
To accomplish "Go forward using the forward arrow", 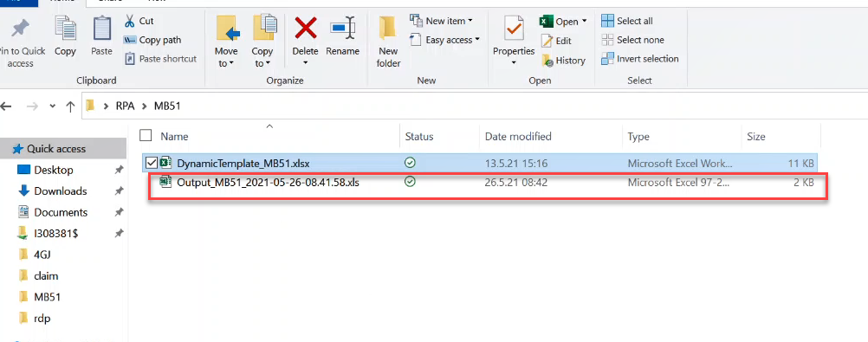I will click(x=32, y=106).
